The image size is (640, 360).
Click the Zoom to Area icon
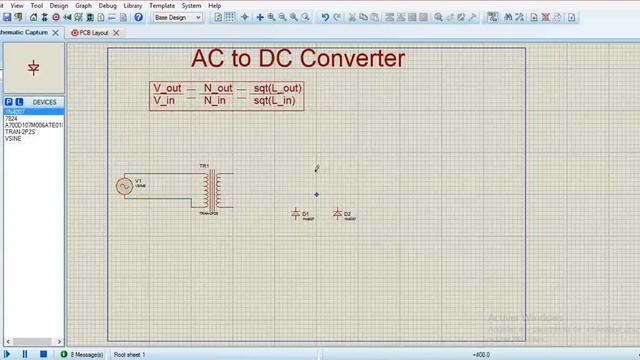coord(305,17)
